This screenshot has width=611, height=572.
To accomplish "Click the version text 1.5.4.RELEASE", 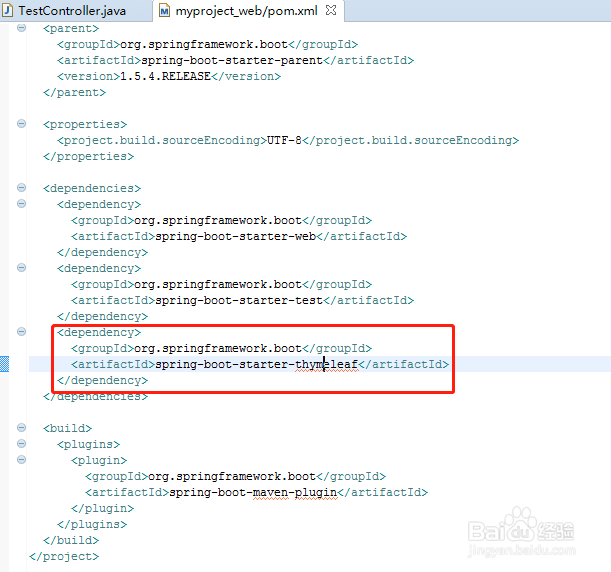I will pos(165,76).
